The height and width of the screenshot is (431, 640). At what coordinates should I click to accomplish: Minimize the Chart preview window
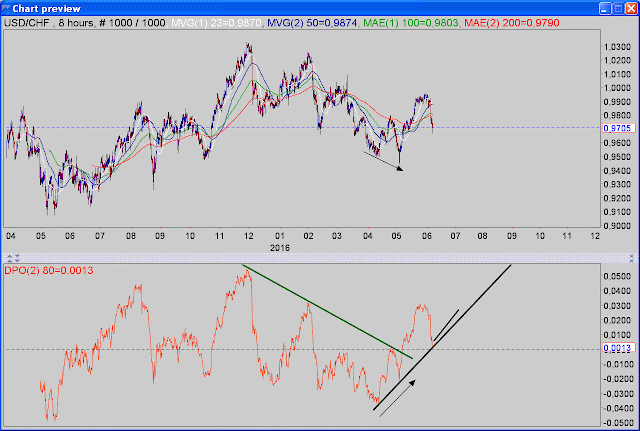pos(605,9)
